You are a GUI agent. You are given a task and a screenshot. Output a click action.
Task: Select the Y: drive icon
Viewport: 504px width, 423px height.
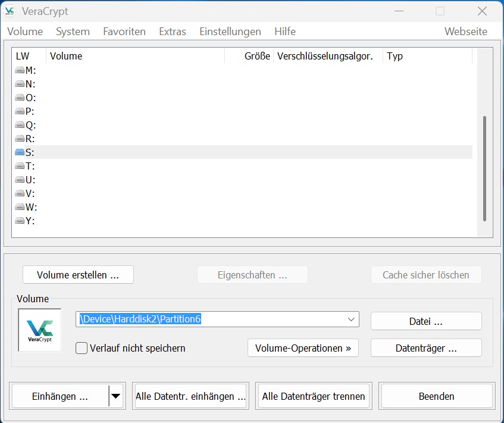[20, 221]
